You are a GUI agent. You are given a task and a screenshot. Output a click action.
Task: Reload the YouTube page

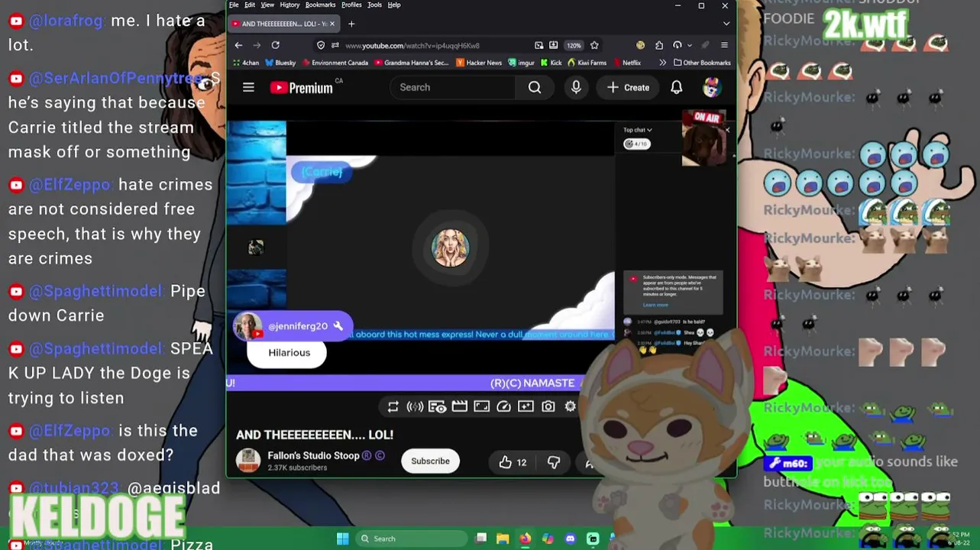point(275,45)
